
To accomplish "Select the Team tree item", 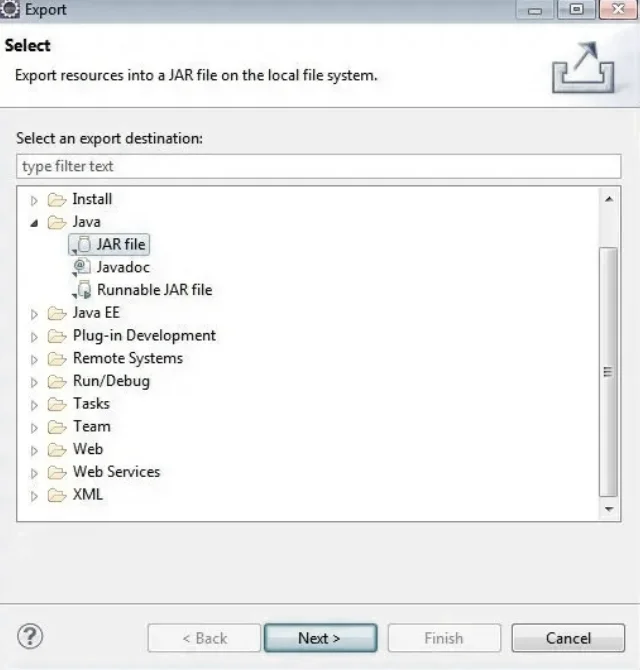I will point(91,426).
